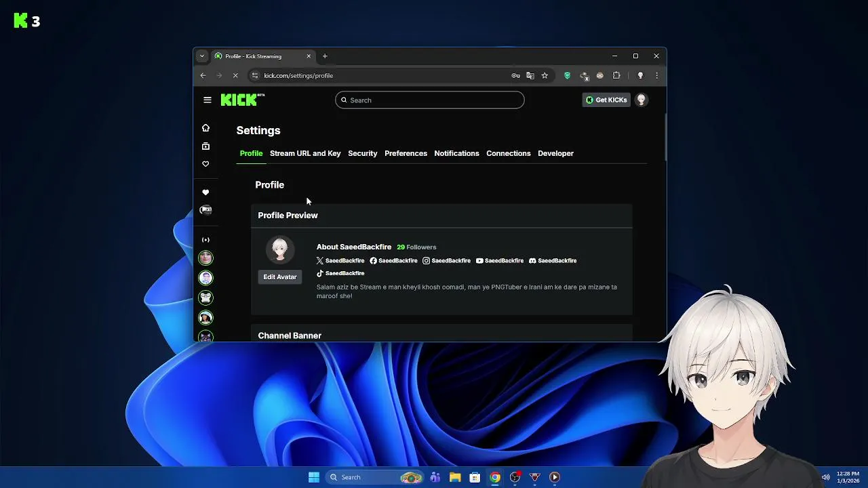Click the profile avatar image in preview
868x488 pixels.
(280, 250)
